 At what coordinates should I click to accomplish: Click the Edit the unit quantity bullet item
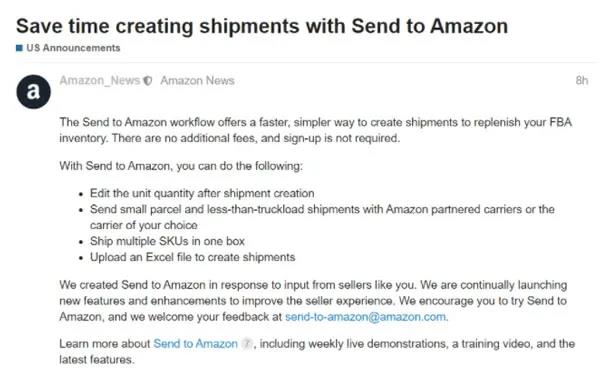point(202,193)
